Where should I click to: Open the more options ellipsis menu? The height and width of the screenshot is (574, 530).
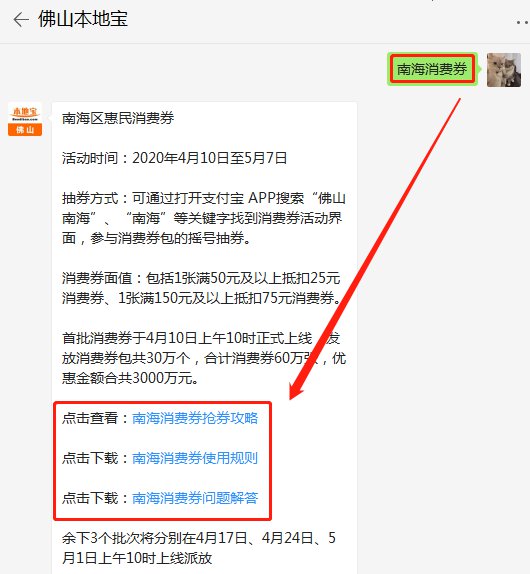pyautogui.click(x=523, y=23)
